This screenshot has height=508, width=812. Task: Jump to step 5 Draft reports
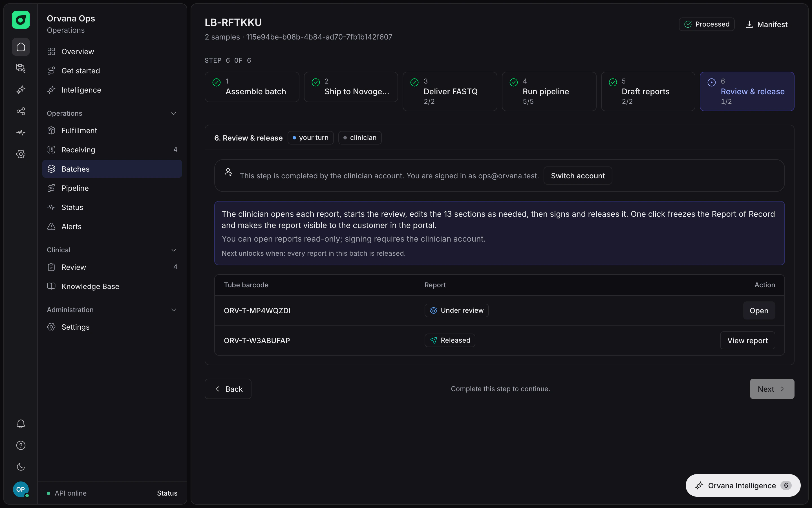pyautogui.click(x=648, y=91)
